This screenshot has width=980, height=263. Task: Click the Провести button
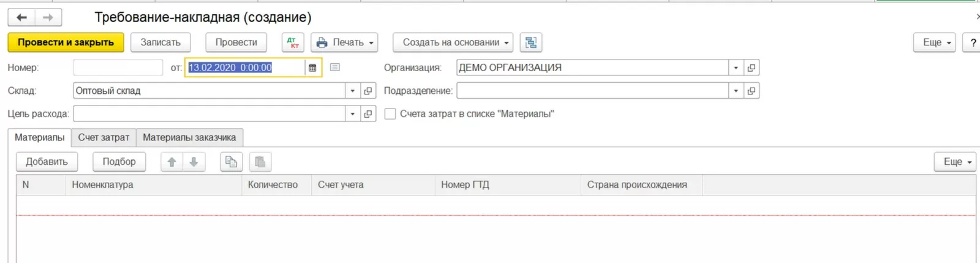pos(236,42)
